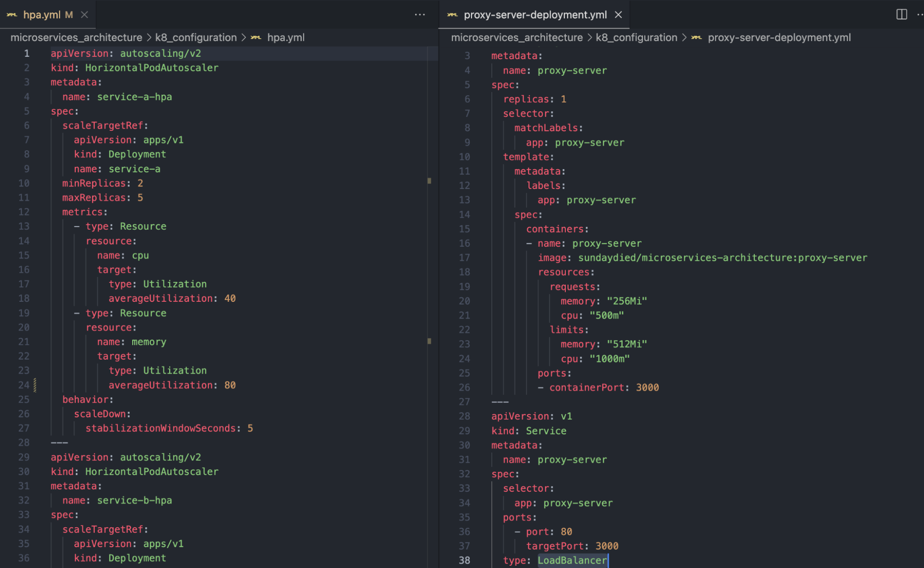
Task: Click 'LoadBalancer' type value
Action: click(x=572, y=560)
